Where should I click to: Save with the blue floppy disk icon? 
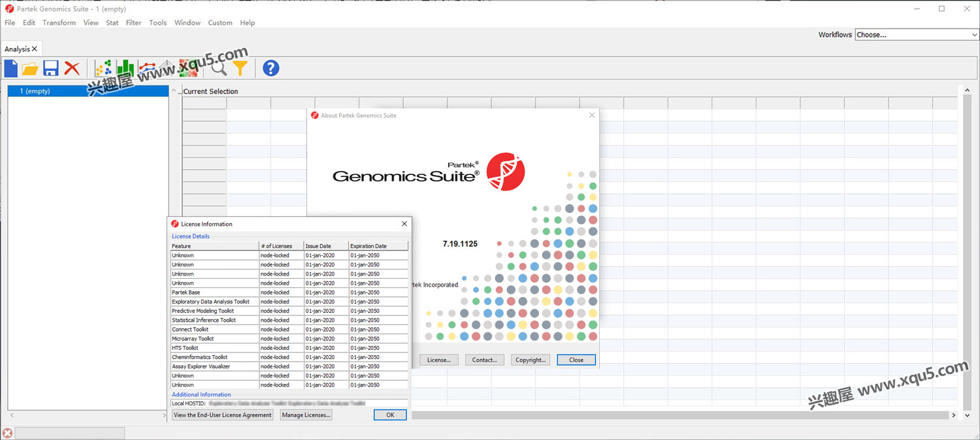(x=51, y=68)
